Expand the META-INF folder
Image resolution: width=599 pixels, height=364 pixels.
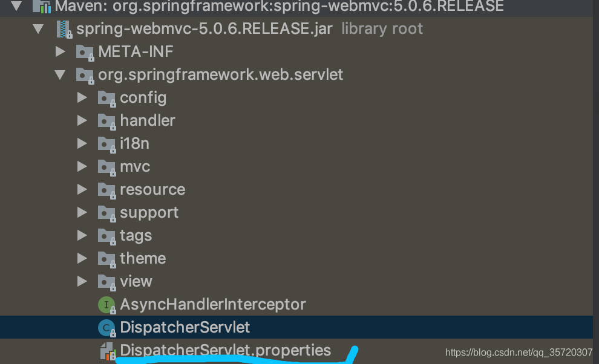59,52
